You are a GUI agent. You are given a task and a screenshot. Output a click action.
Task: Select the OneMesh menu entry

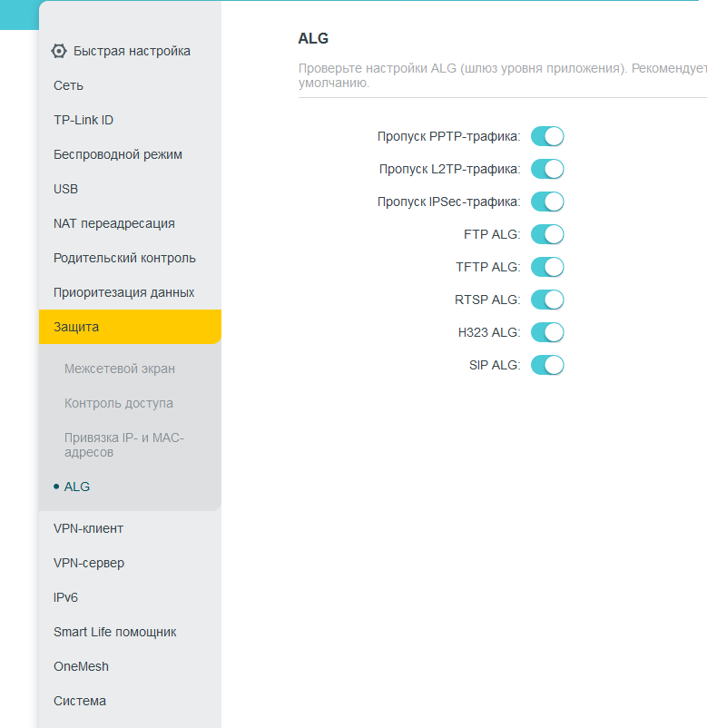(81, 666)
